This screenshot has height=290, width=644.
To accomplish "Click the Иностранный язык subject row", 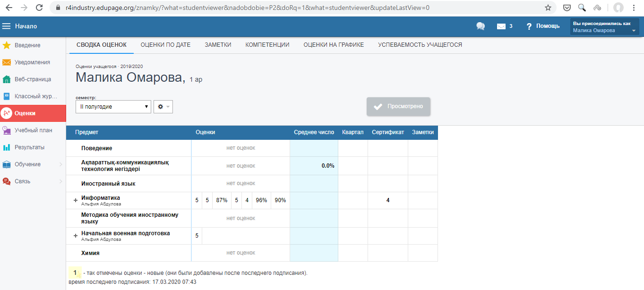I will click(x=252, y=183).
